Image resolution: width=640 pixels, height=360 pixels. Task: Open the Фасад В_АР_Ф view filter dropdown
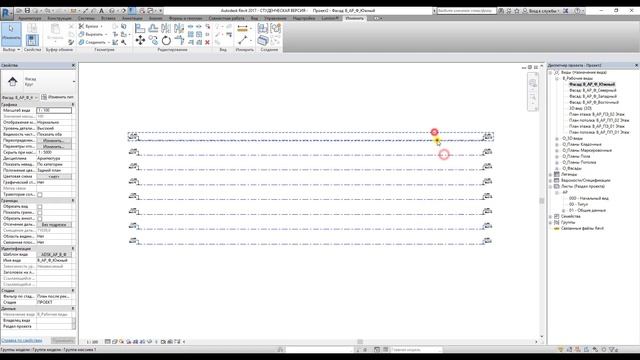click(x=20, y=98)
